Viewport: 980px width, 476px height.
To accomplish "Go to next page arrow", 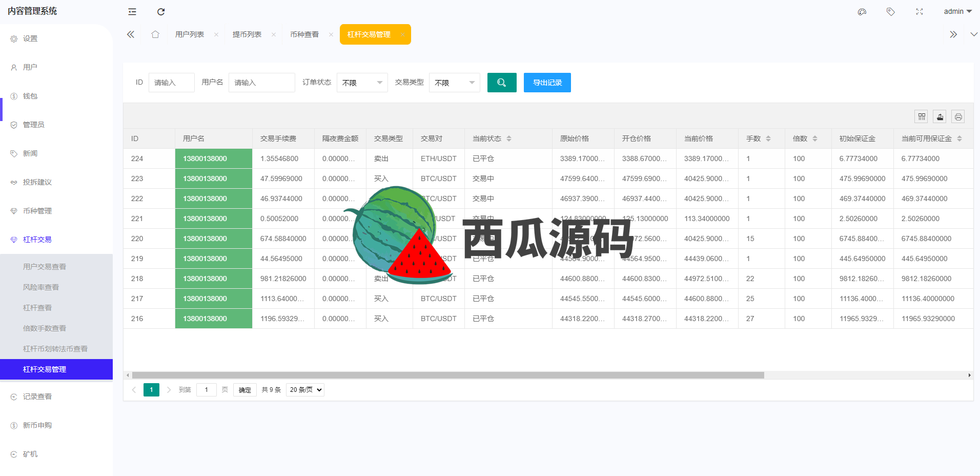I will (169, 390).
